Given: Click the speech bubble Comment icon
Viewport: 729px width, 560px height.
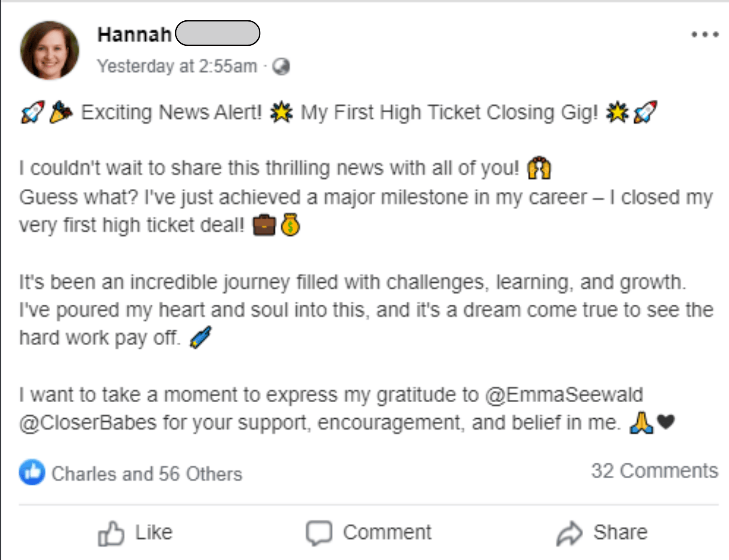Looking at the screenshot, I should (319, 531).
